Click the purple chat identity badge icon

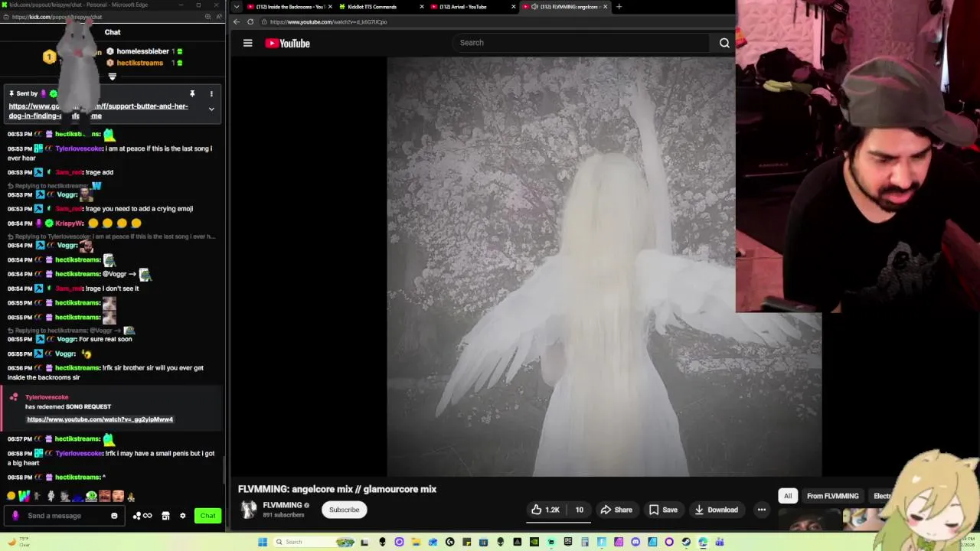pos(15,516)
